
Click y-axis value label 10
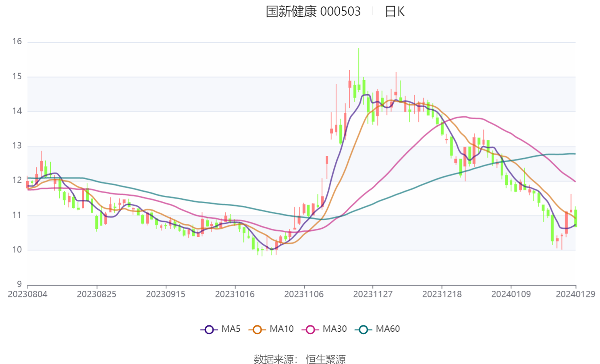tap(17, 250)
